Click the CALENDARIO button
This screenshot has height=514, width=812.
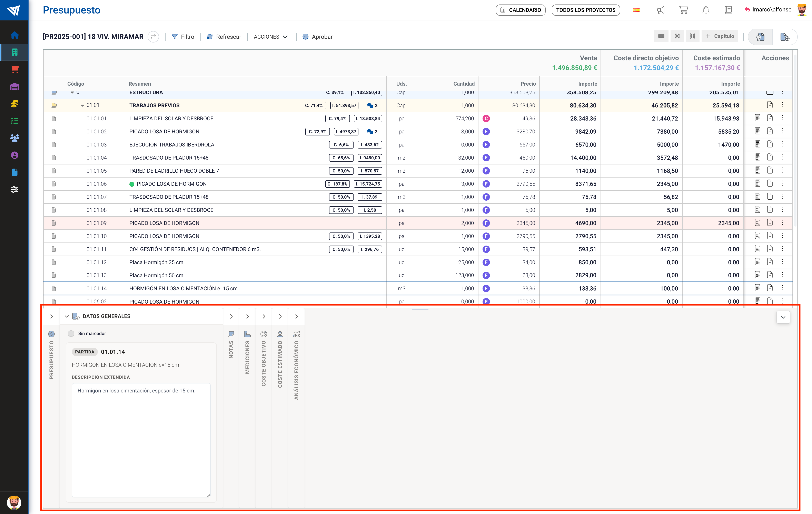coord(520,10)
